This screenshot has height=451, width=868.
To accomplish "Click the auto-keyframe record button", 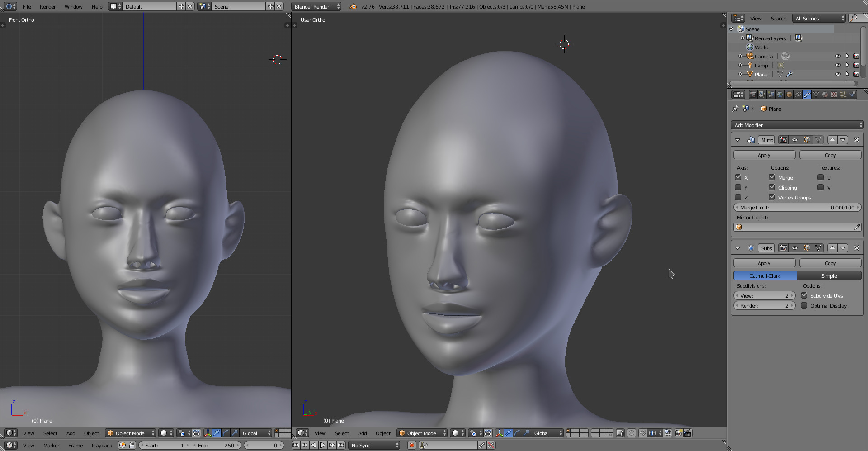I will tap(411, 446).
